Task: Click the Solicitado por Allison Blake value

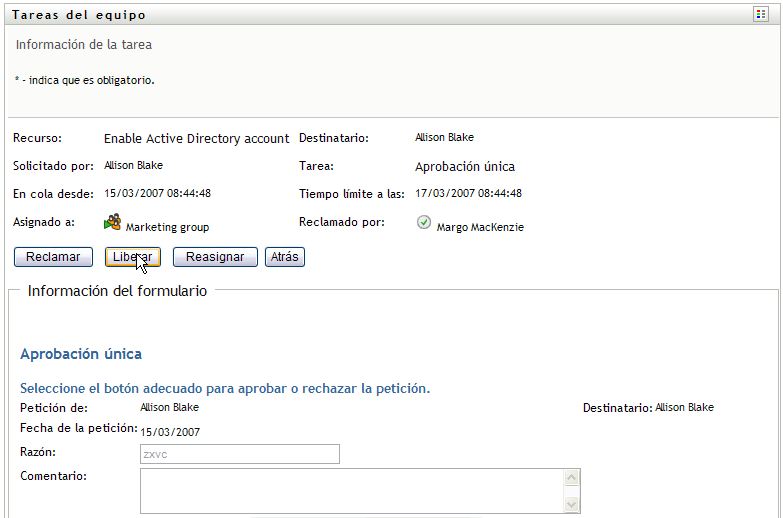Action: pos(133,165)
